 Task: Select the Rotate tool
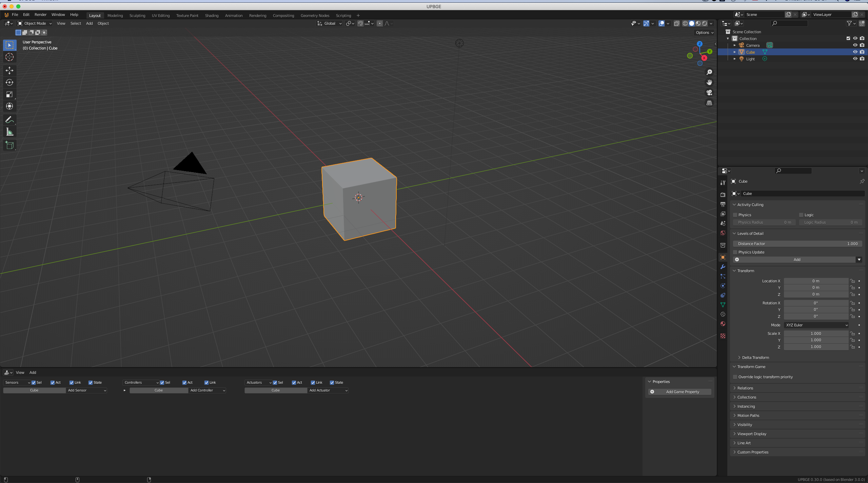pos(9,82)
